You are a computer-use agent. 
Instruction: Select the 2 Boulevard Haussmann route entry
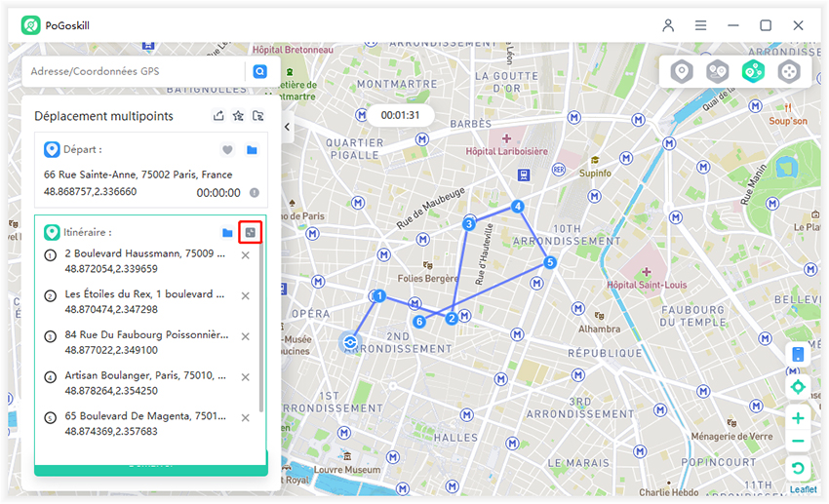click(145, 261)
